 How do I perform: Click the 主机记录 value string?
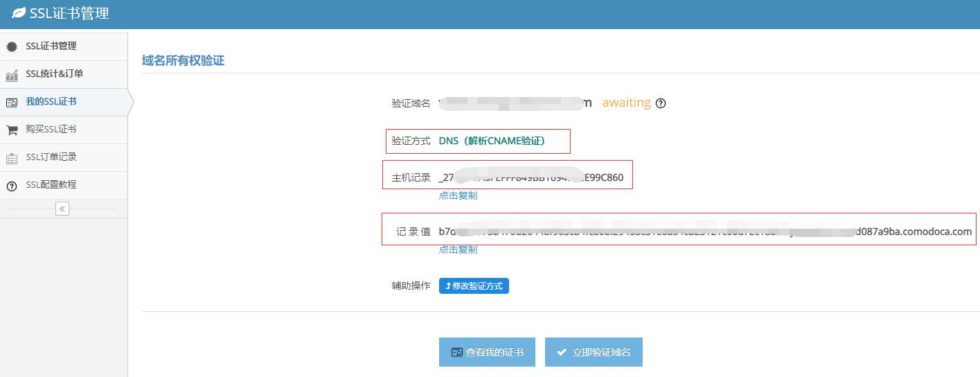[x=531, y=177]
